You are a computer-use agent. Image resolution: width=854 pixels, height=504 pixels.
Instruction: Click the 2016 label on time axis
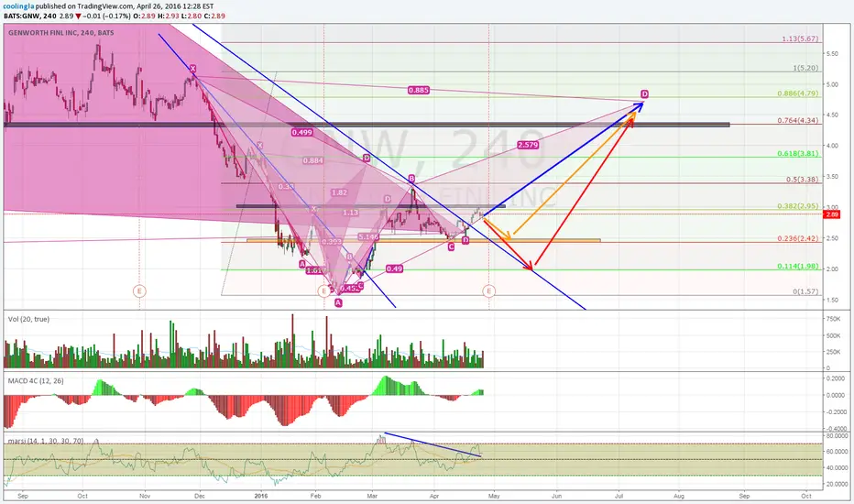click(261, 497)
